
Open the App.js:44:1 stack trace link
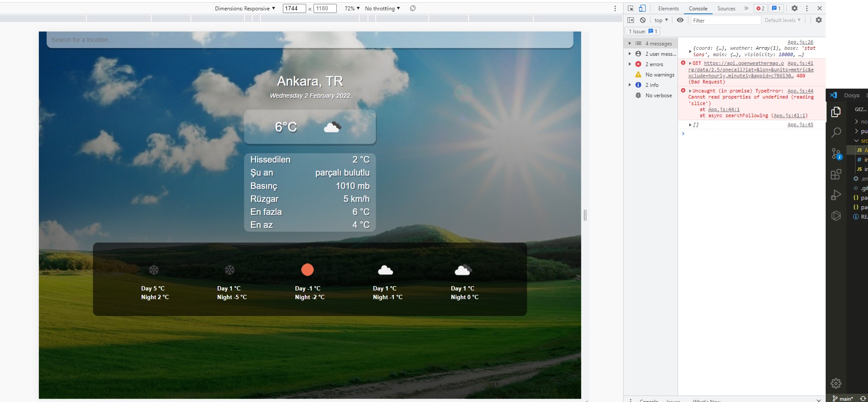coord(724,109)
